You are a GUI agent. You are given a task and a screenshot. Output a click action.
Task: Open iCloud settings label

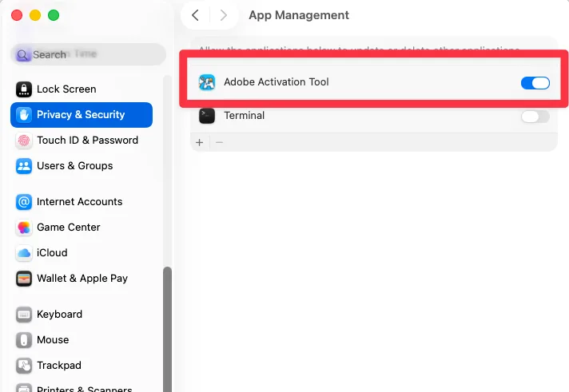pyautogui.click(x=52, y=253)
